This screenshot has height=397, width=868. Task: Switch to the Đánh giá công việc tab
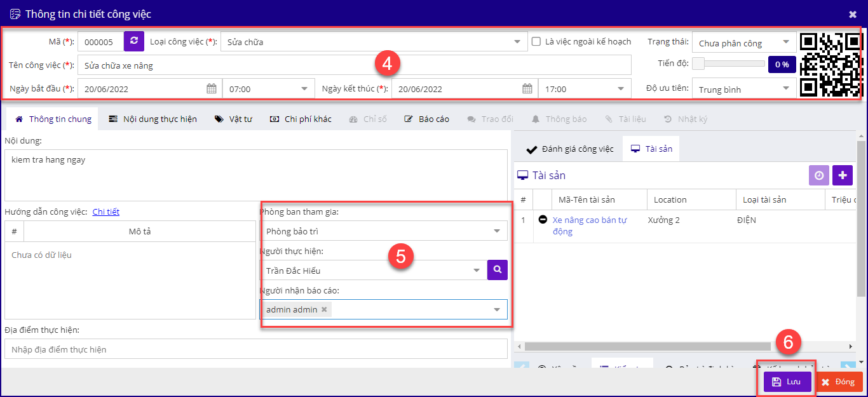point(570,149)
